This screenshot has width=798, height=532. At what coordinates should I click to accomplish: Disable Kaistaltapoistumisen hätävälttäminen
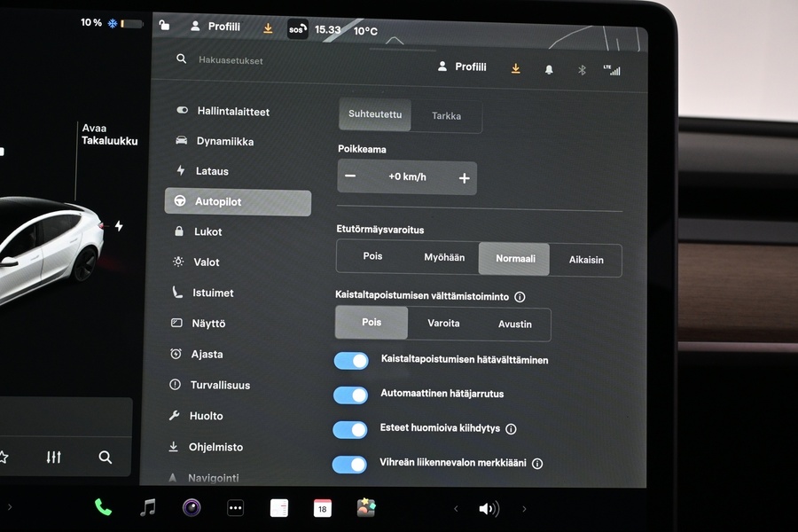350,361
